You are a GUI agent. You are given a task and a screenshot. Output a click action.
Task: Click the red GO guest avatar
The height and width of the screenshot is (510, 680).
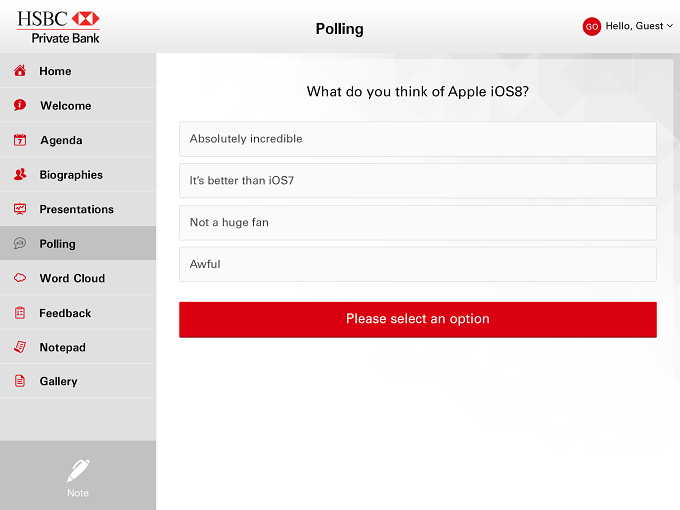click(x=592, y=26)
